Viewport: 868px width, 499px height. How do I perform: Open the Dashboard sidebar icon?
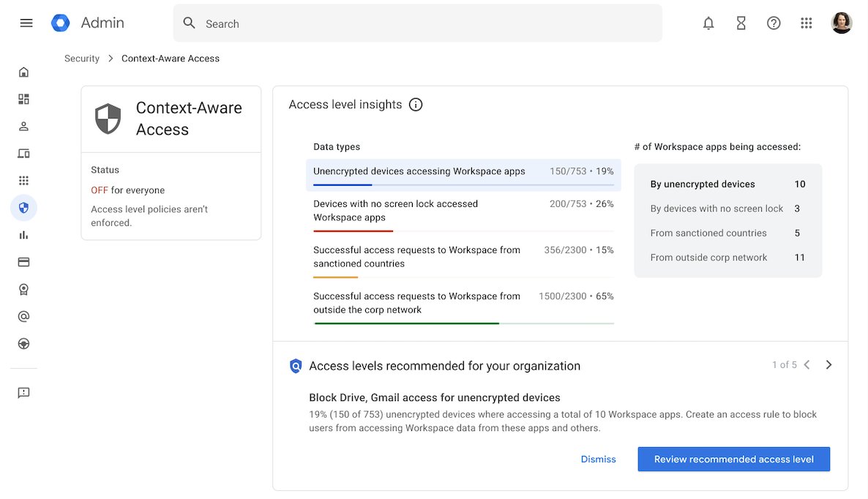tap(23, 99)
